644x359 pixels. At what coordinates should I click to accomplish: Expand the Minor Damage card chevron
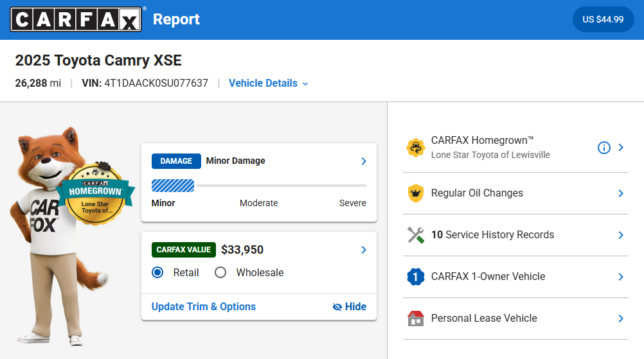364,161
